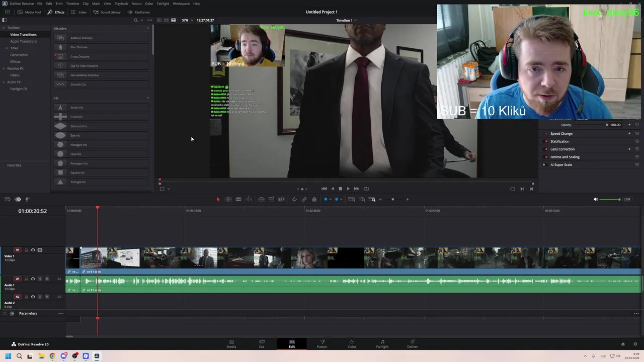Screen dimensions: 644x362
Task: Open the Workspace menu
Action: 181,4
